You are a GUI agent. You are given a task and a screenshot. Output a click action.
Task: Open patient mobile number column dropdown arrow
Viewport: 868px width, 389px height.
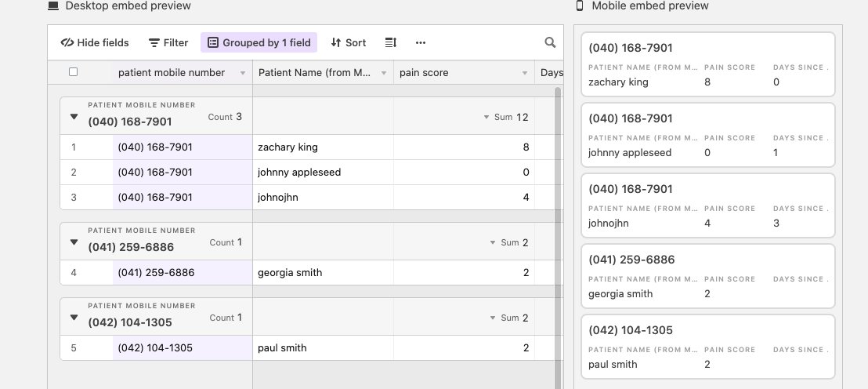coord(243,73)
